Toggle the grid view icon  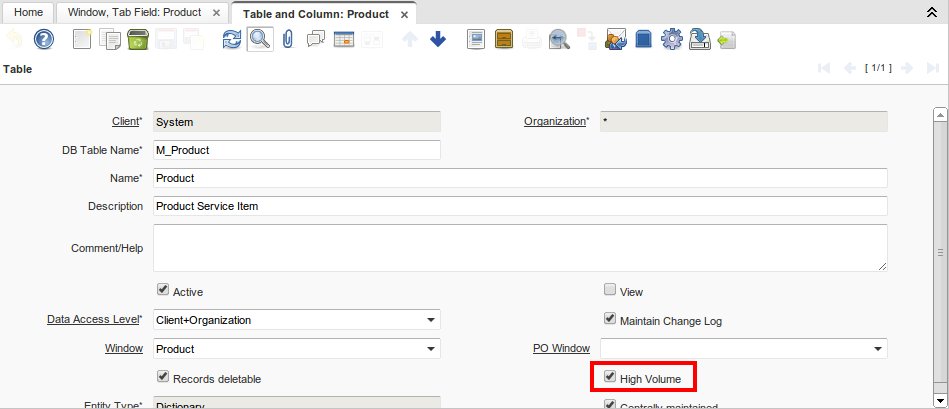(344, 39)
